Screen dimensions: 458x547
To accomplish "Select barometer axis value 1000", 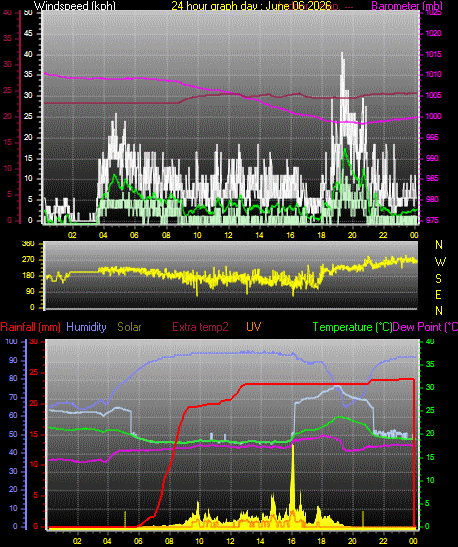I will 434,116.
